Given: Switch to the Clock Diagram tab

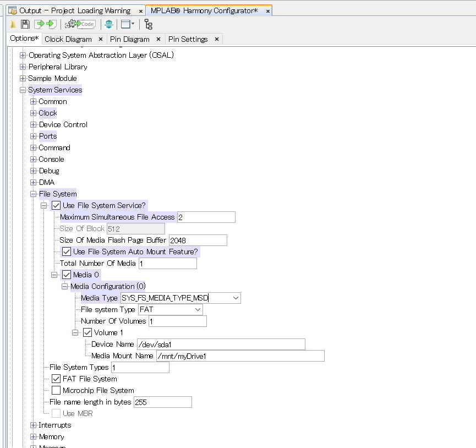Looking at the screenshot, I should point(68,39).
